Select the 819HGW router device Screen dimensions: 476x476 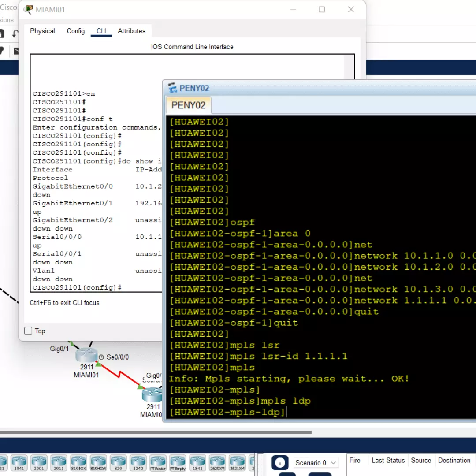click(98, 463)
